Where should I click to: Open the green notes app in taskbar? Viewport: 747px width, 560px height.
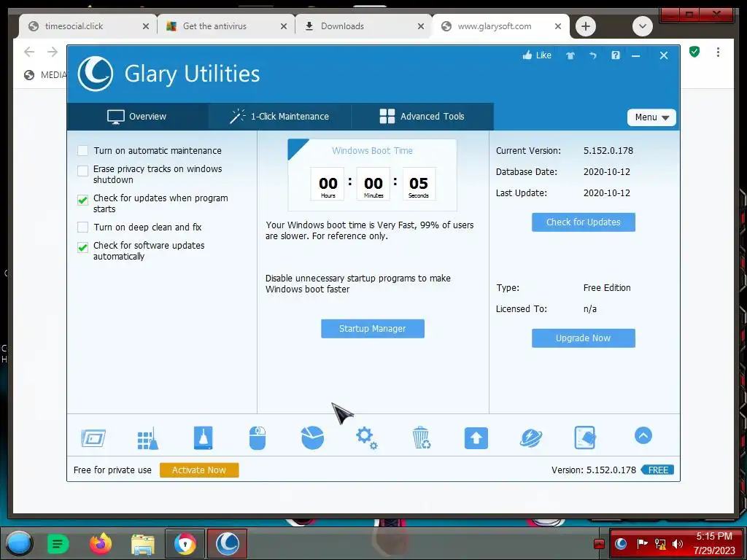coord(58,543)
